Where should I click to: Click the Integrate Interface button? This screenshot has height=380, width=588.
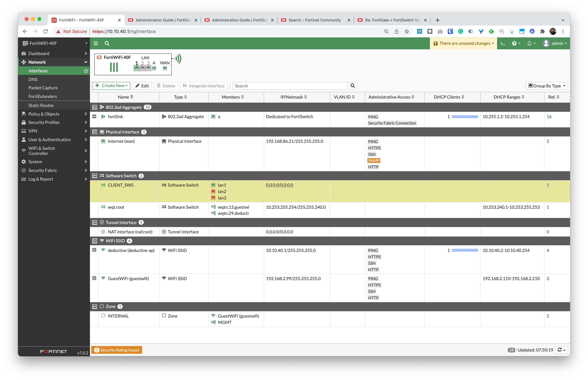204,86
